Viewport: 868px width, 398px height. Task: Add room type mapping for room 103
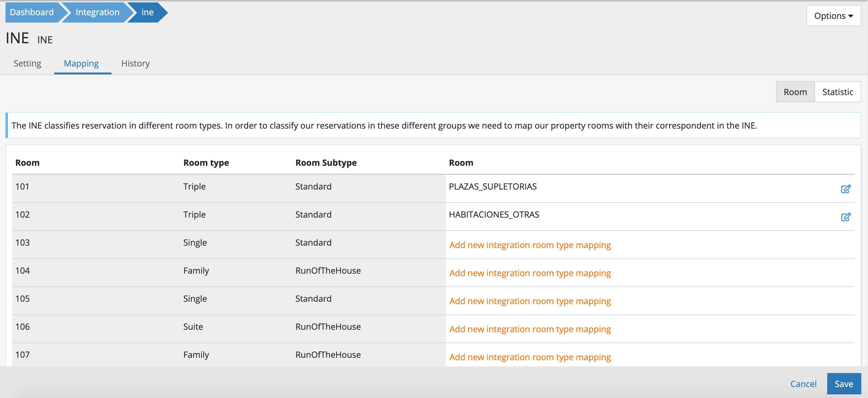(530, 245)
